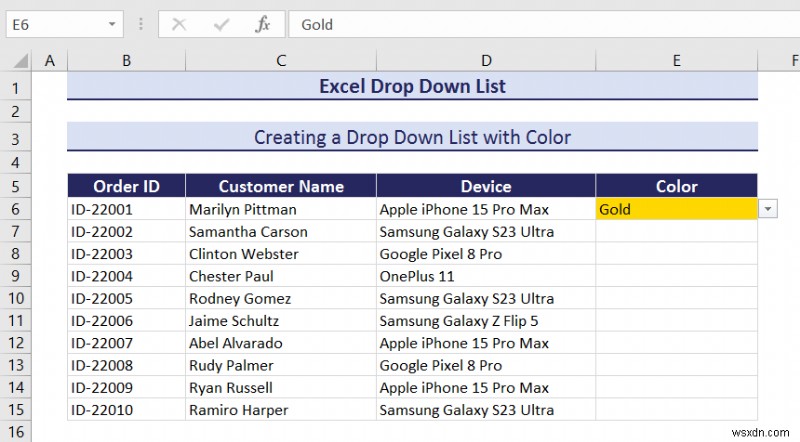800x442 pixels.
Task: Select the Chester Paul cell
Action: [x=281, y=276]
